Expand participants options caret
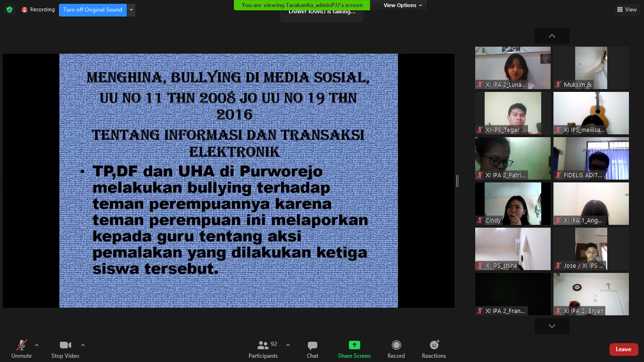 click(x=288, y=345)
